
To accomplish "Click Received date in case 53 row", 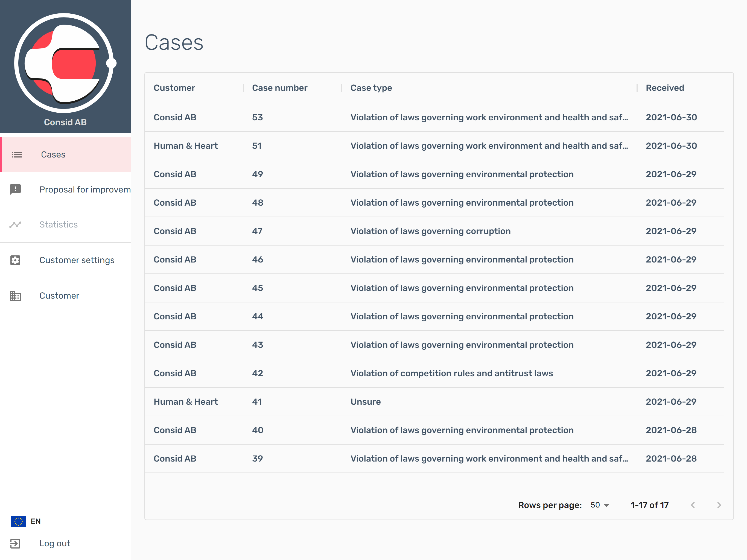I will [x=671, y=117].
